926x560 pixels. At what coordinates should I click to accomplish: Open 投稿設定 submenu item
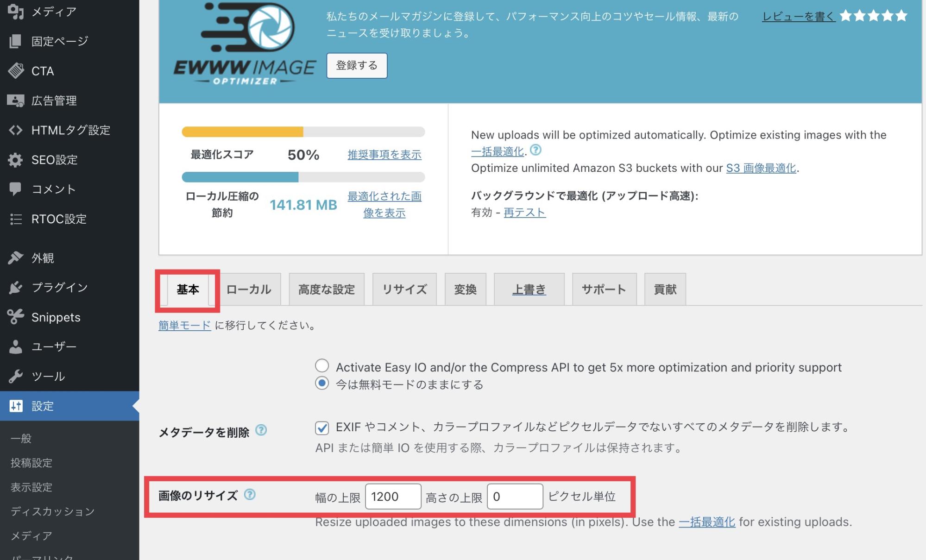click(x=31, y=463)
